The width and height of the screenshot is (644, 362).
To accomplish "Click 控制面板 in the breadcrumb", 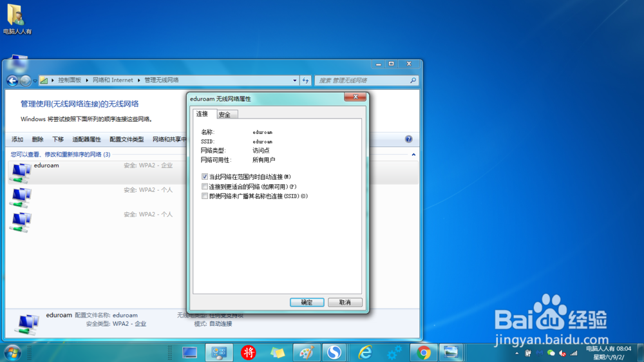I will [70, 80].
